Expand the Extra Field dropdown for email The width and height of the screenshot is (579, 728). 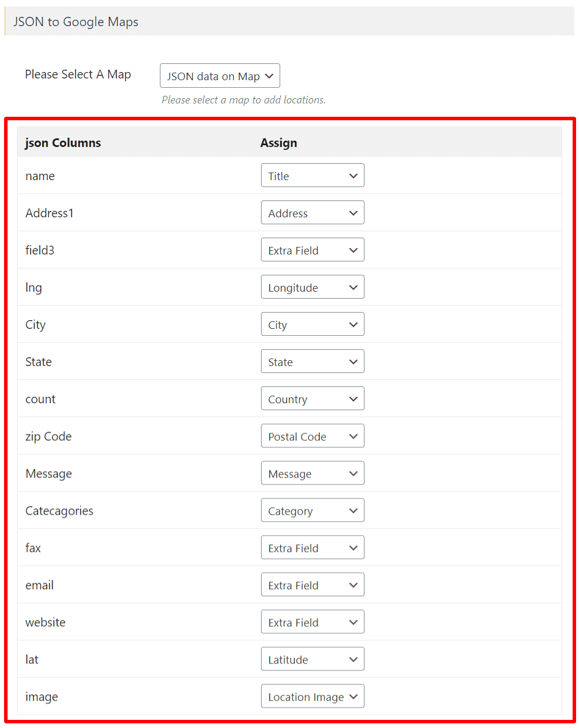pos(312,584)
